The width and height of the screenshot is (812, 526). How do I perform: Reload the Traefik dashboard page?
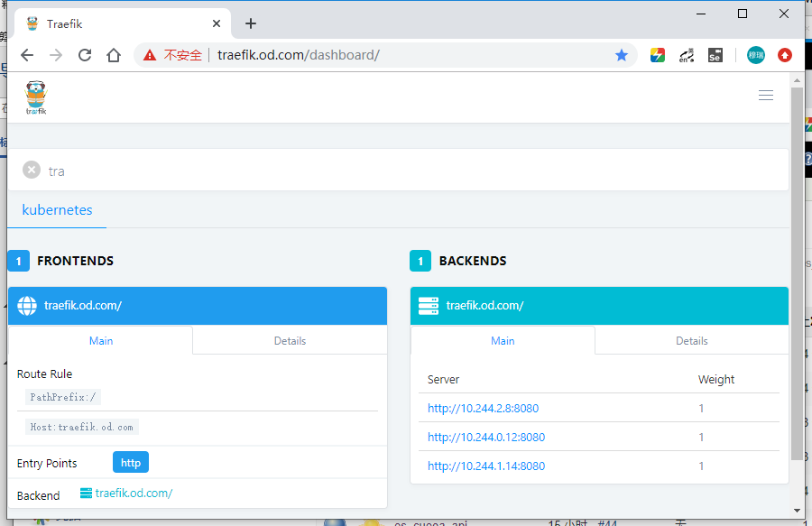click(85, 55)
